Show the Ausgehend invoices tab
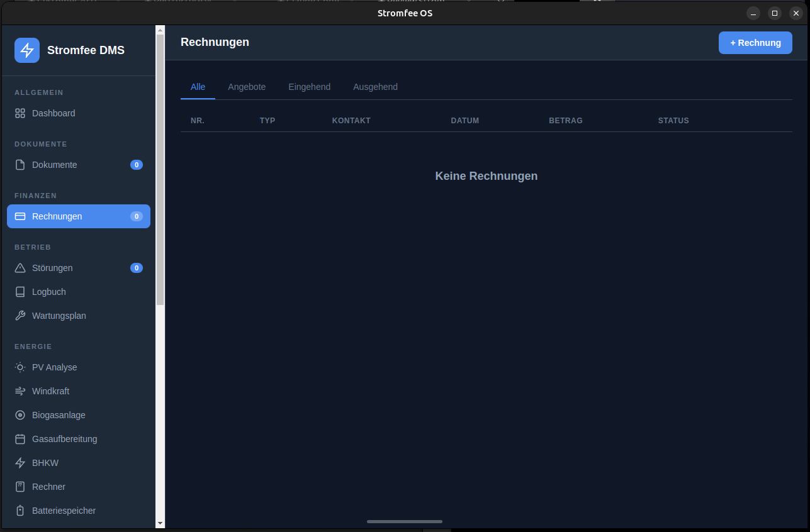810x532 pixels. (375, 87)
